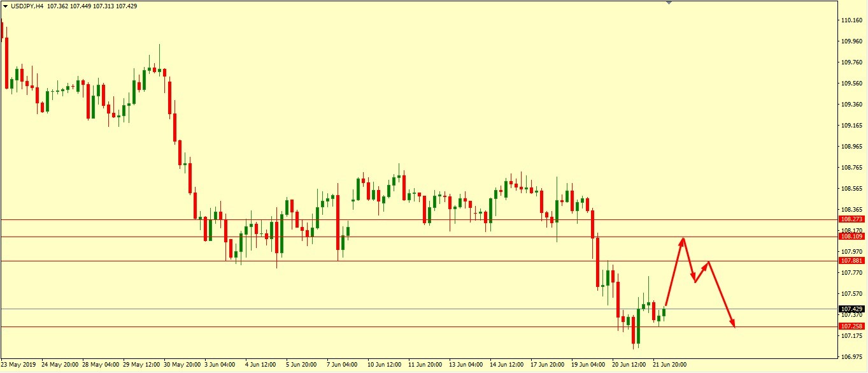Viewport: 868px width, 373px height.
Task: Select the red 107.258 price tag
Action: coord(851,326)
